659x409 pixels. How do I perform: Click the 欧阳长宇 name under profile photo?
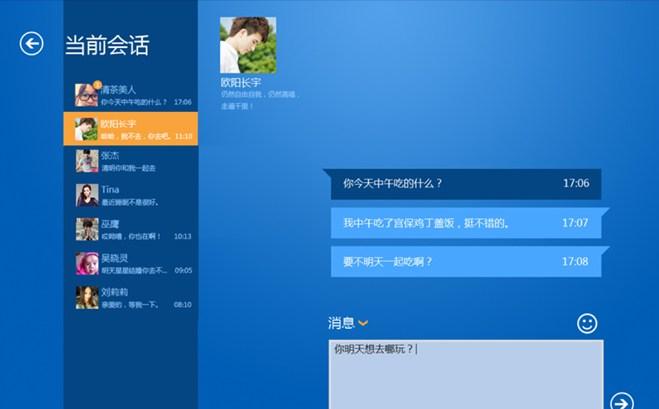point(240,83)
